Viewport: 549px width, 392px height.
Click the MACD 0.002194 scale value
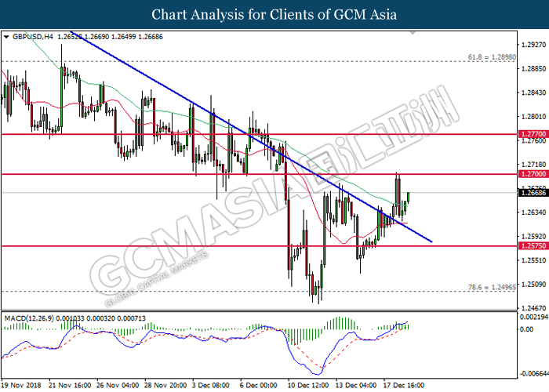point(534,317)
